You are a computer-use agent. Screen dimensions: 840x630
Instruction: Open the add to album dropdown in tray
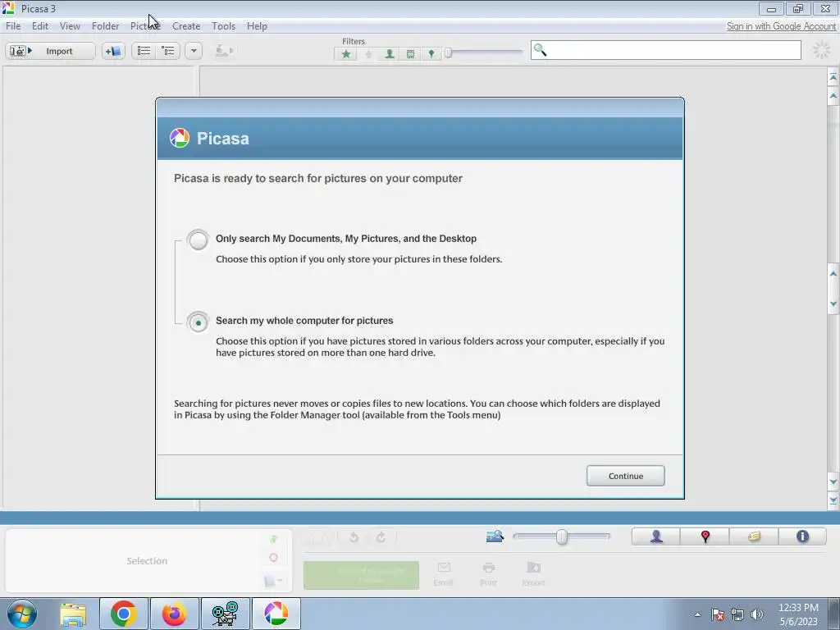[273, 581]
